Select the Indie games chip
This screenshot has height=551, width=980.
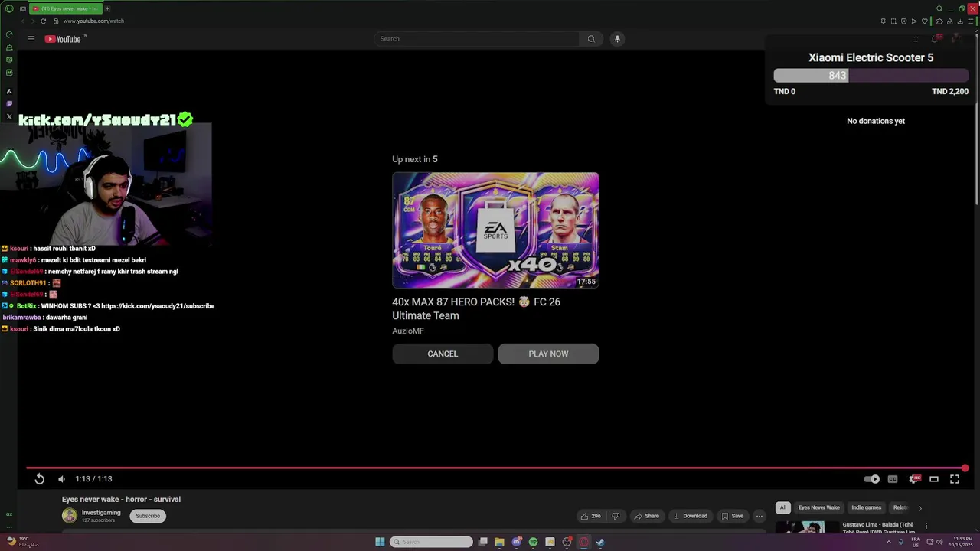[867, 507]
